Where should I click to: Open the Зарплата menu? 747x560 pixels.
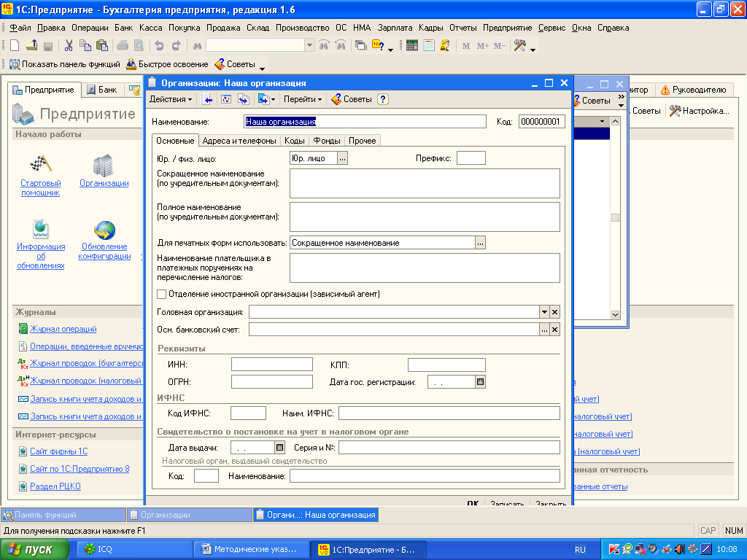pyautogui.click(x=395, y=28)
